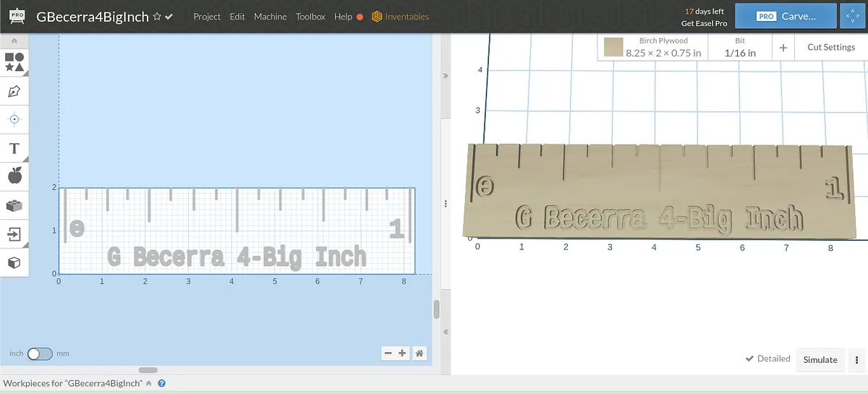This screenshot has height=394, width=868.
Task: Toggle favorite star beside project name
Action: [x=156, y=17]
